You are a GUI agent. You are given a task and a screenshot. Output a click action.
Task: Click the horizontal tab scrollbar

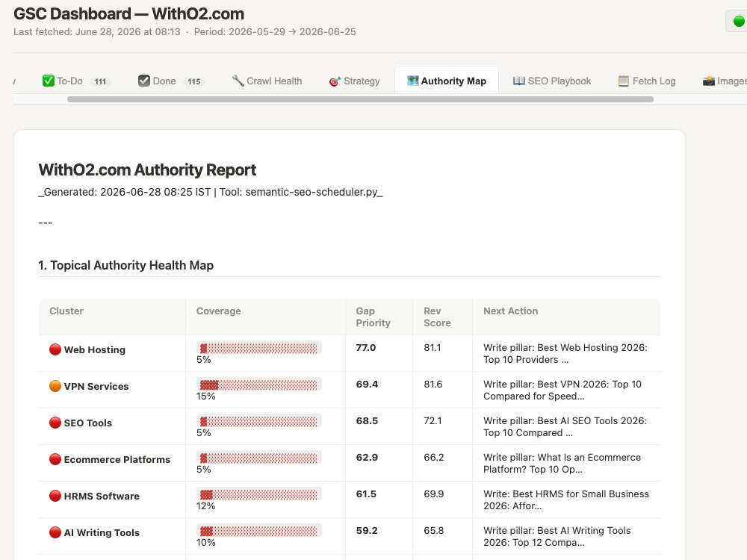pos(360,99)
